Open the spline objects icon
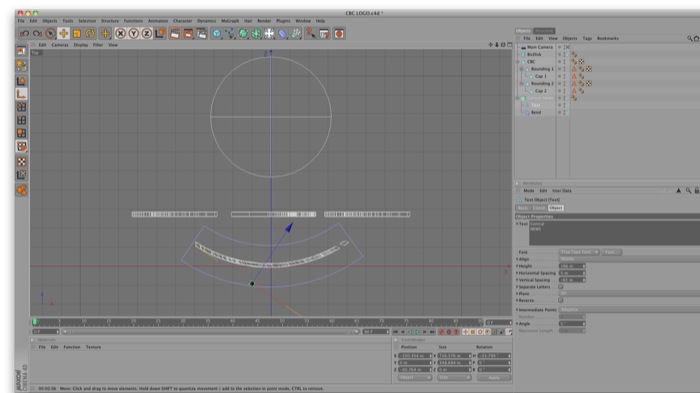This screenshot has height=393, width=700. pos(229,33)
